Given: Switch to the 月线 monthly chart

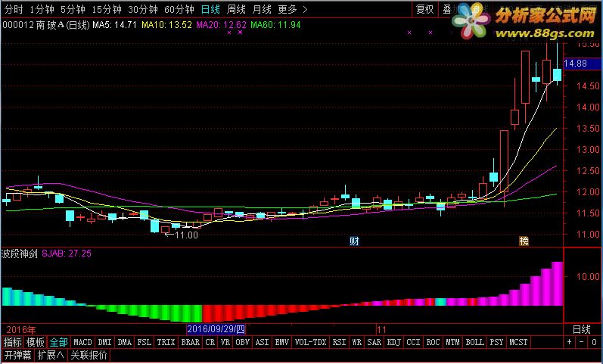Looking at the screenshot, I should click(262, 9).
